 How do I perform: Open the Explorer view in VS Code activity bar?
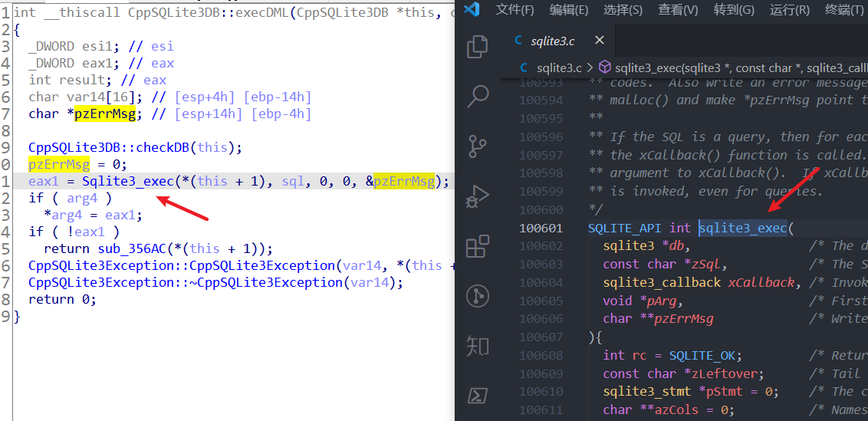coord(477,47)
